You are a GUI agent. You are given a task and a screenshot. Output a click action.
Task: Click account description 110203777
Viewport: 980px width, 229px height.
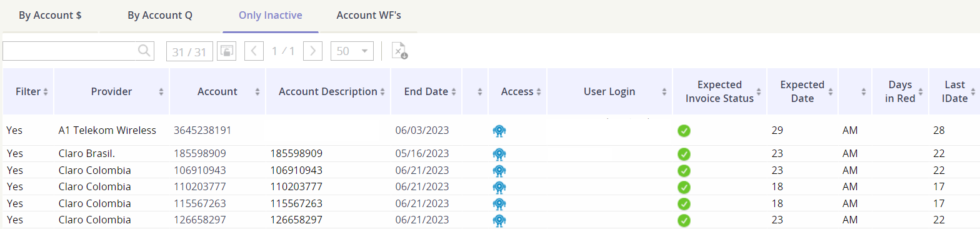[296, 186]
